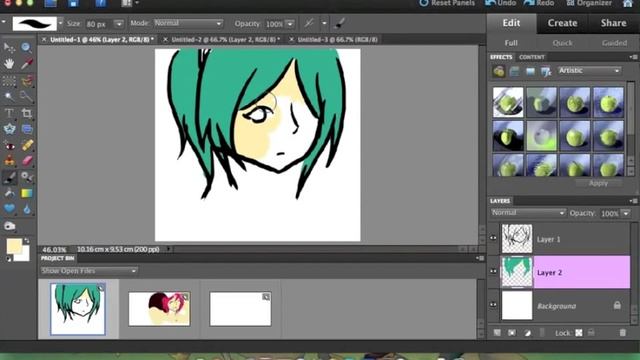Open the foreground color swatch
Image resolution: width=640 pixels, height=360 pixels.
(14, 246)
